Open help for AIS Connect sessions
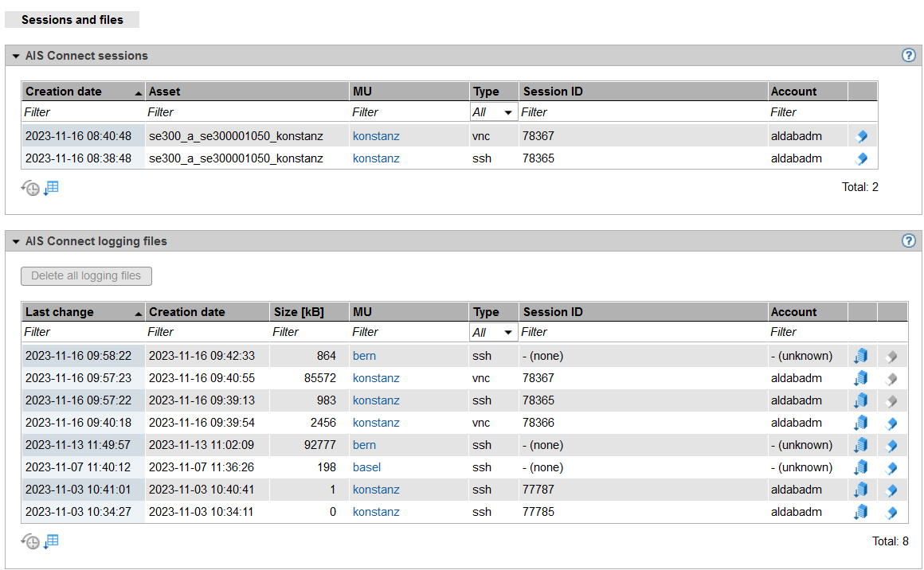Viewport: 924px width, 570px height. (908, 56)
